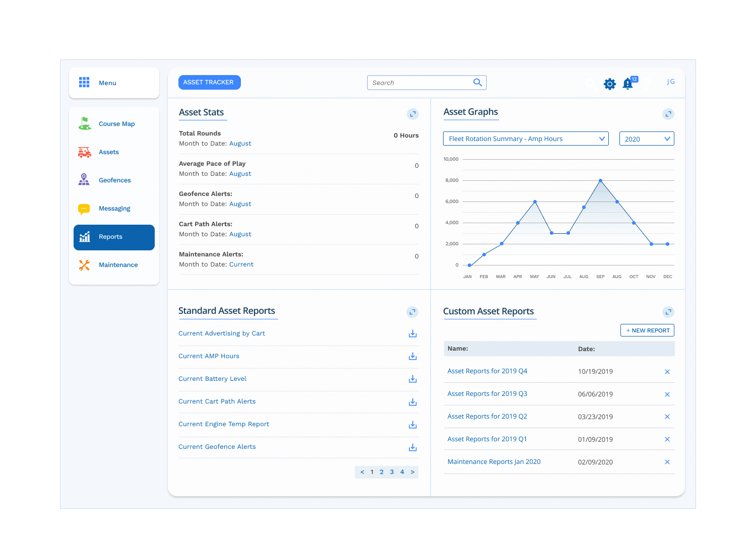
Task: Click the September peak graph point
Action: point(600,180)
